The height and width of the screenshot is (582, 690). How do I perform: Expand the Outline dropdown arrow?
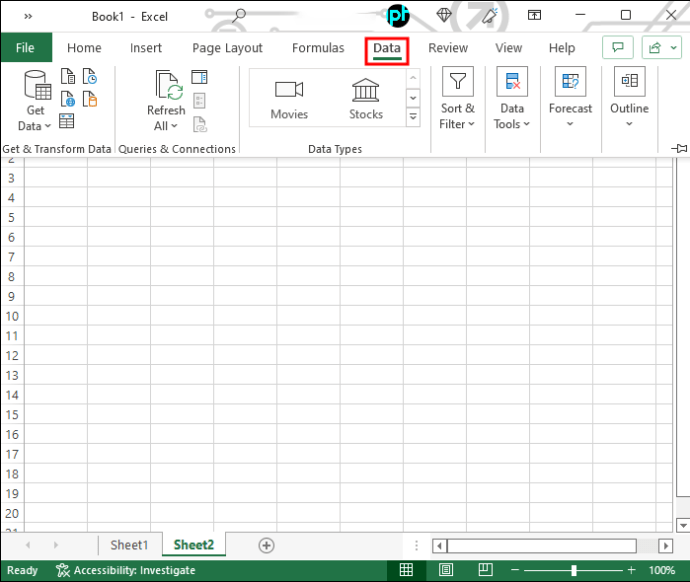click(x=629, y=124)
